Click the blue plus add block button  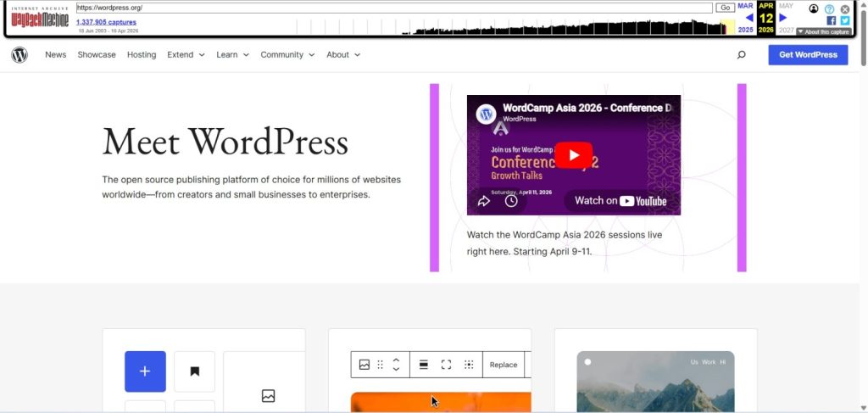145,371
